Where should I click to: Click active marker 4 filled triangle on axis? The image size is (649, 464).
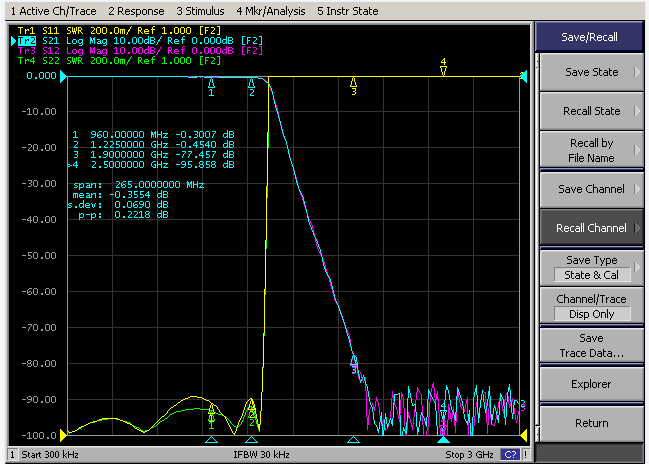tap(443, 440)
